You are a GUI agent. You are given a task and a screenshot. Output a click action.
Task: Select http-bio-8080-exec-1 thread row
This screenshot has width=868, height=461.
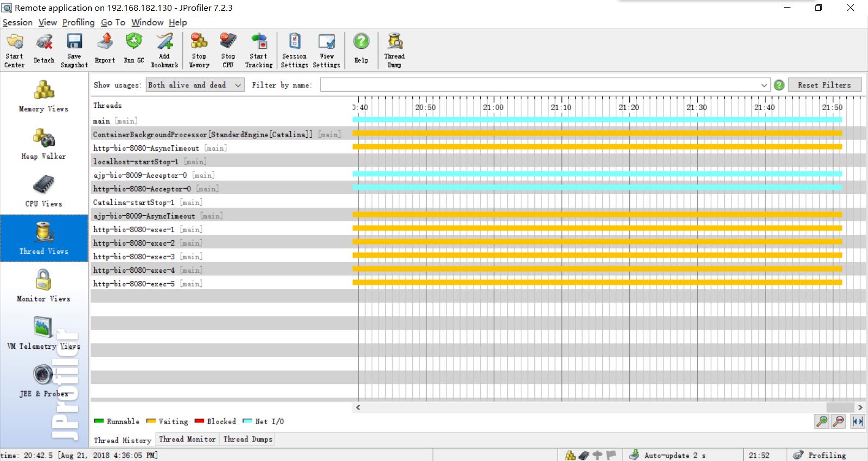click(477, 229)
